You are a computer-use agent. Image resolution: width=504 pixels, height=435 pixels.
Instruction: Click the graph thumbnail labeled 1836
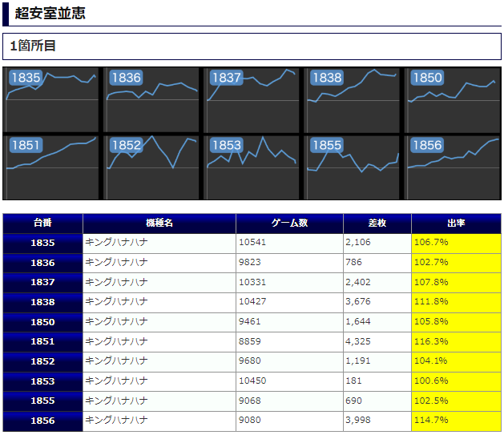(x=151, y=99)
